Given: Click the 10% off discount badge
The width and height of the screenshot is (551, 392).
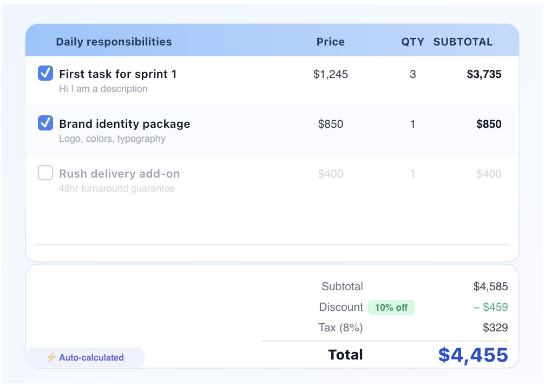Looking at the screenshot, I should [391, 308].
